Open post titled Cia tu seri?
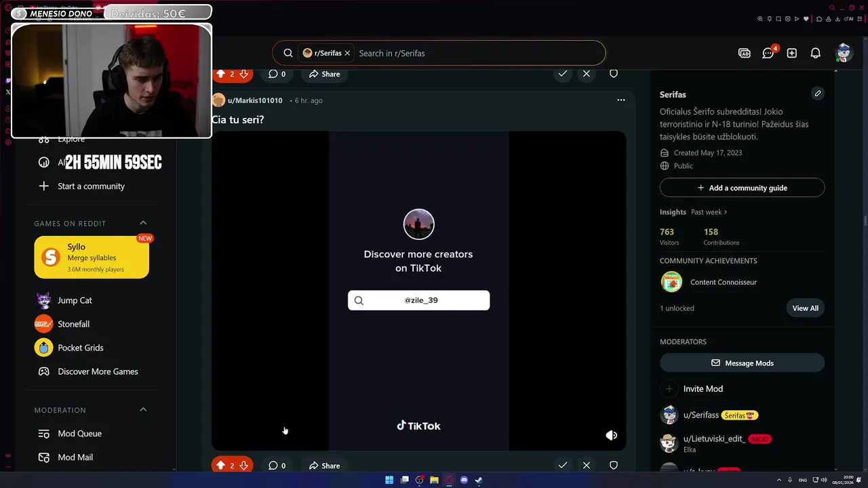Image resolution: width=868 pixels, height=488 pixels. (237, 119)
